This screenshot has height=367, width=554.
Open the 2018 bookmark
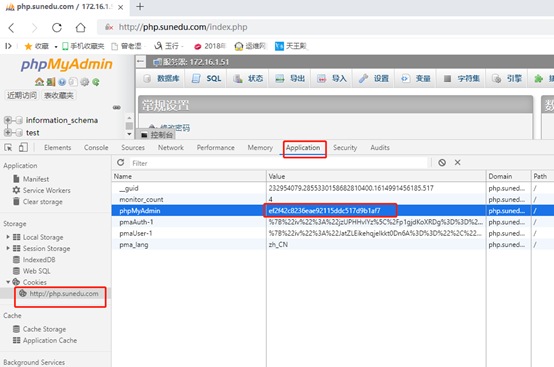[x=210, y=46]
